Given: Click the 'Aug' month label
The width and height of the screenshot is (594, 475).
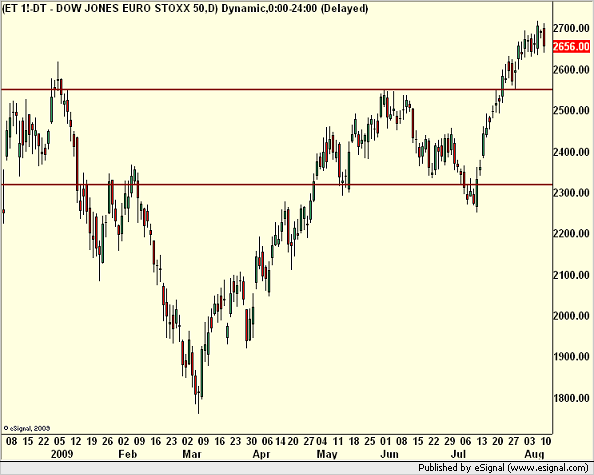Looking at the screenshot, I should coord(535,454).
